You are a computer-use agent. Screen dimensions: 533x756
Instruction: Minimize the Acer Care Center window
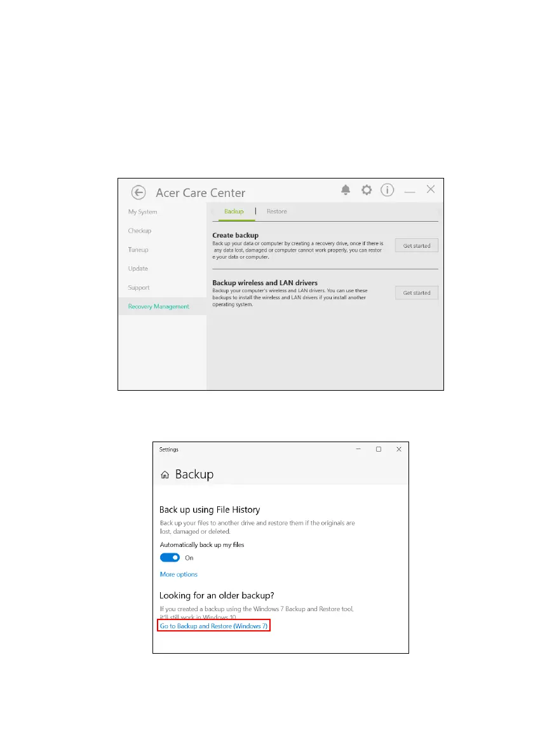tap(410, 192)
